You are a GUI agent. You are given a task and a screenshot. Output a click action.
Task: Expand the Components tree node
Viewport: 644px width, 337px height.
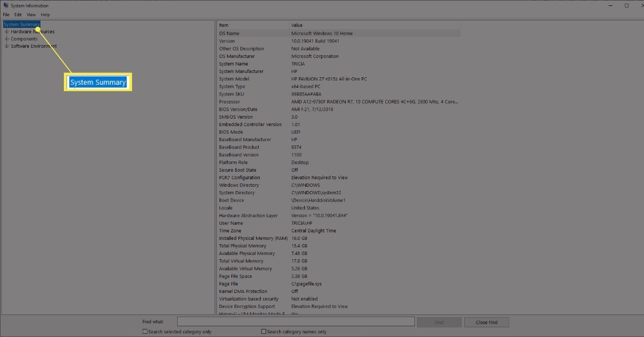pos(6,39)
